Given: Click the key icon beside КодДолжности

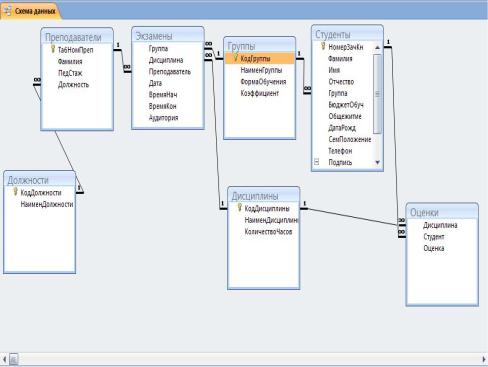Looking at the screenshot, I should coord(15,192).
